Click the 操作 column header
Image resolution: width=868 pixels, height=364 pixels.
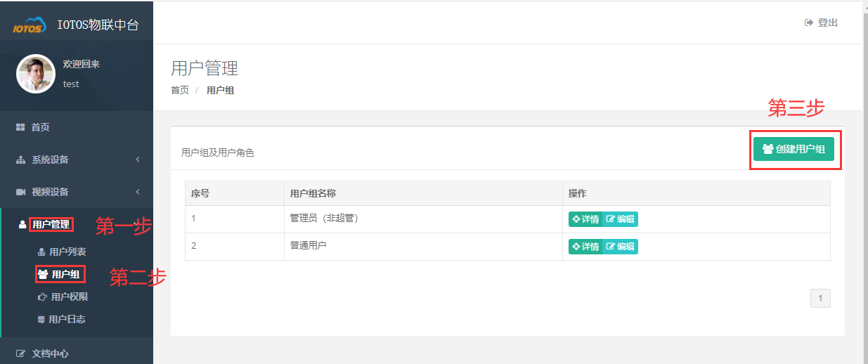coord(697,193)
